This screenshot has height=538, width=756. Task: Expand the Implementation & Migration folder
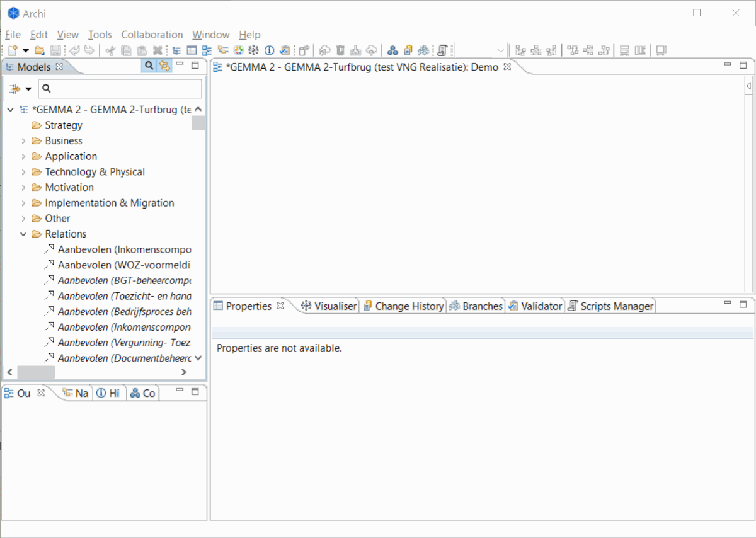[23, 203]
